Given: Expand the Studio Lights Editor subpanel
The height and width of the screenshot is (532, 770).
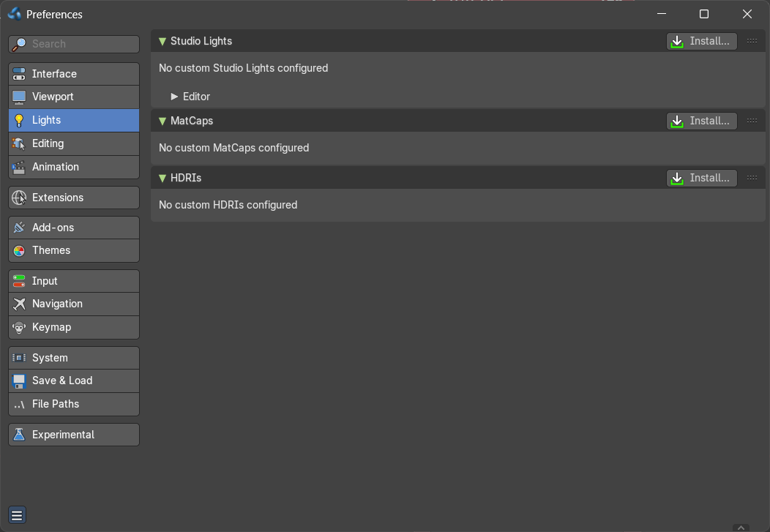Looking at the screenshot, I should (174, 97).
